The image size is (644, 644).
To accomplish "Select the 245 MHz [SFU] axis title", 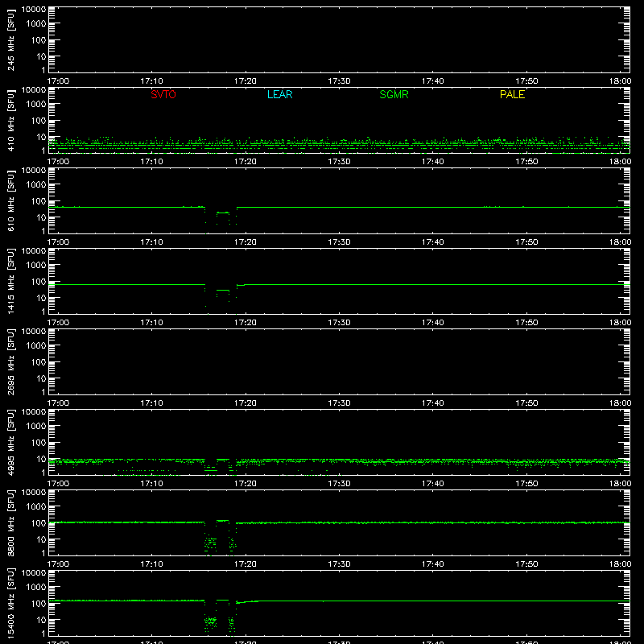I will [10, 39].
